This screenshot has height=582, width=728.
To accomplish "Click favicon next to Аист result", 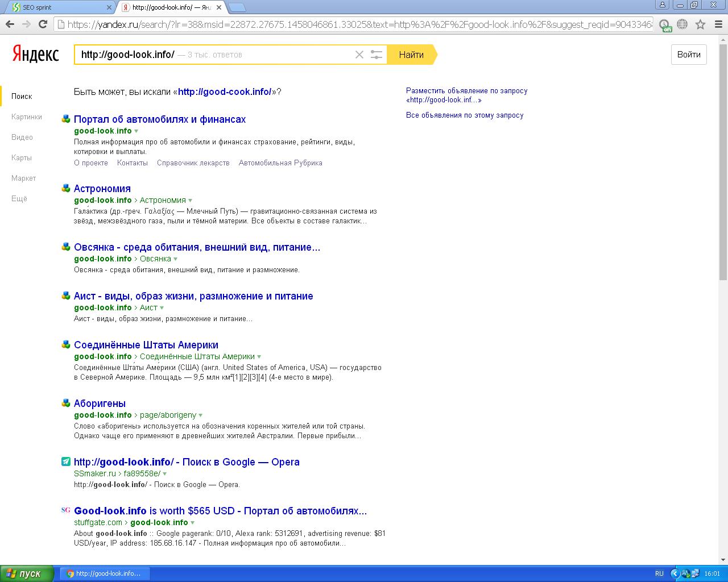I will pos(66,296).
